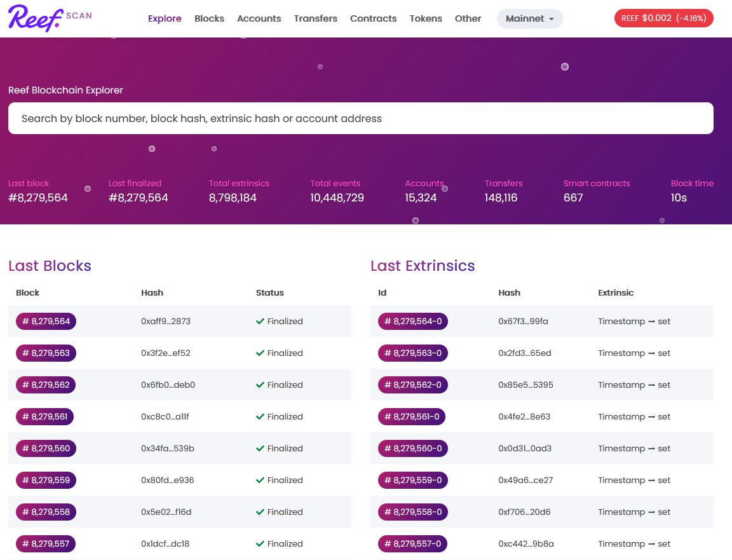Click the Reef Scan logo
Screen dimensions: 732x560
(50, 18)
